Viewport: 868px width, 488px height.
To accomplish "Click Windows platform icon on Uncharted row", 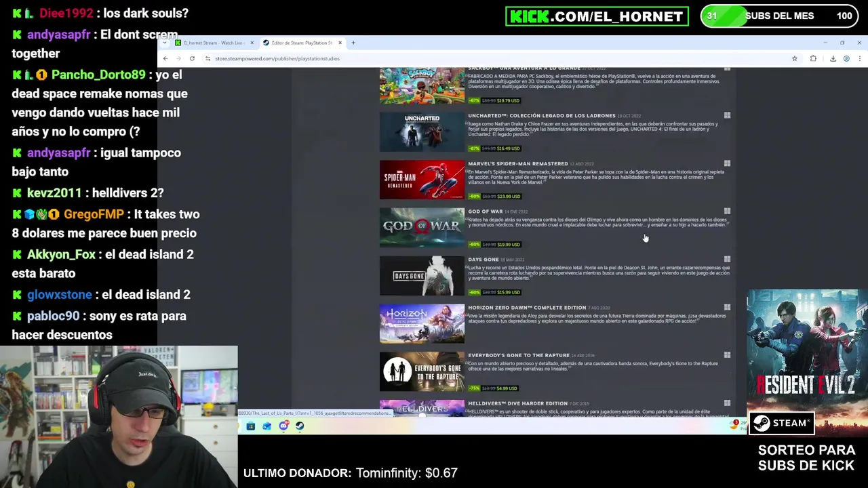I will [727, 116].
